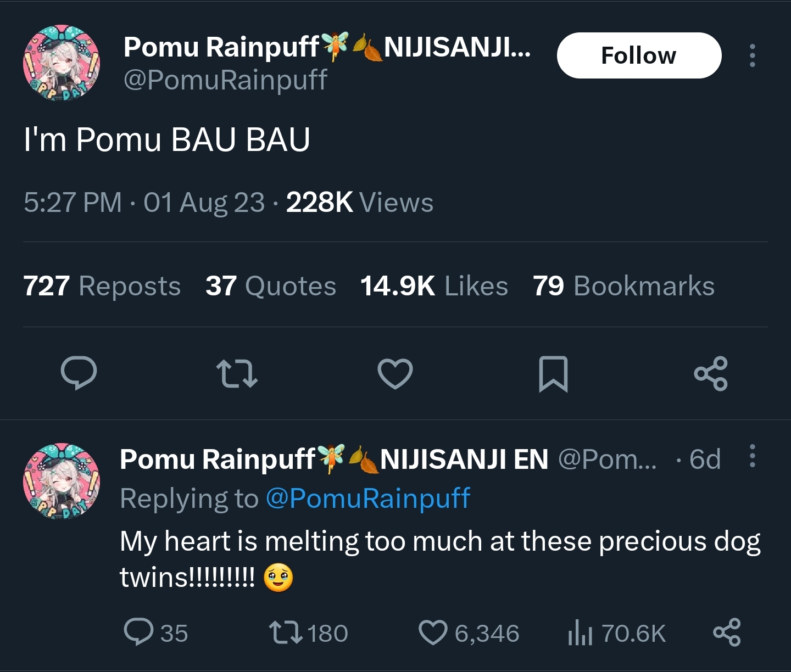View analytics for the reply tweet
Image resolution: width=791 pixels, height=672 pixels.
(x=580, y=632)
